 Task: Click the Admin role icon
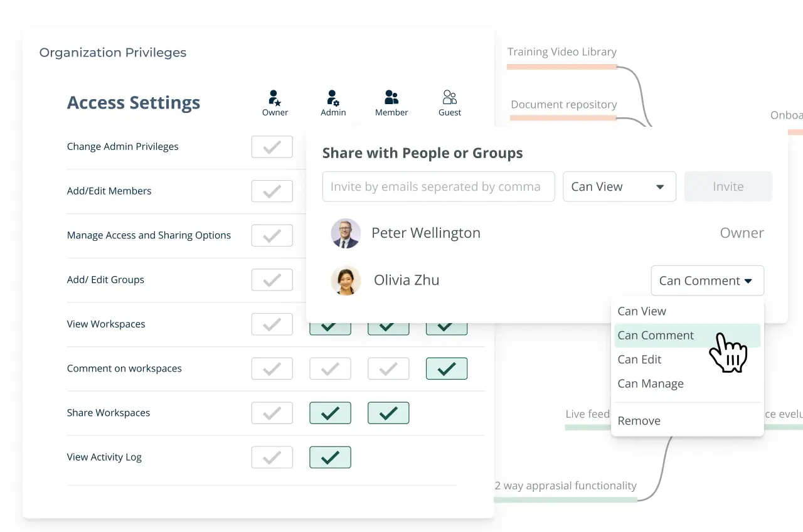[x=332, y=98]
